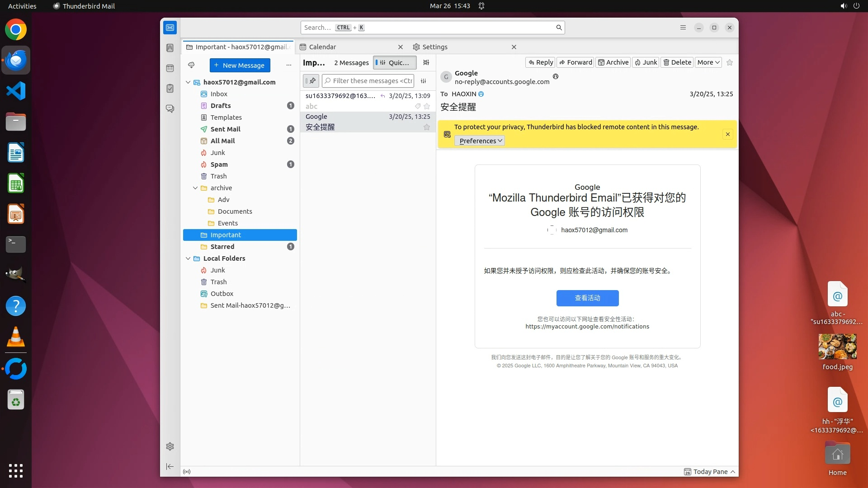The height and width of the screenshot is (488, 868).
Task: Open the More actions dropdown
Action: pos(708,62)
